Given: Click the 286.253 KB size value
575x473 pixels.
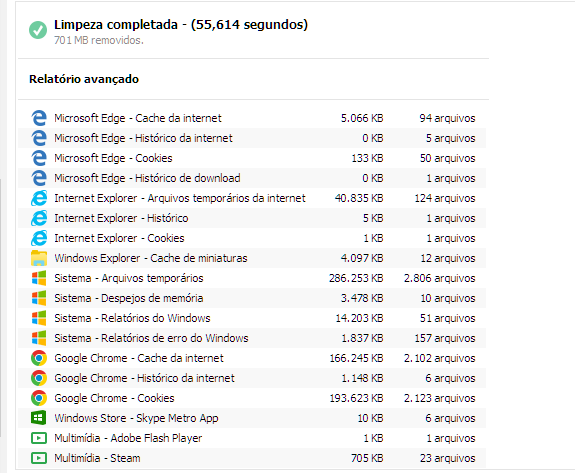Looking at the screenshot, I should (x=356, y=278).
